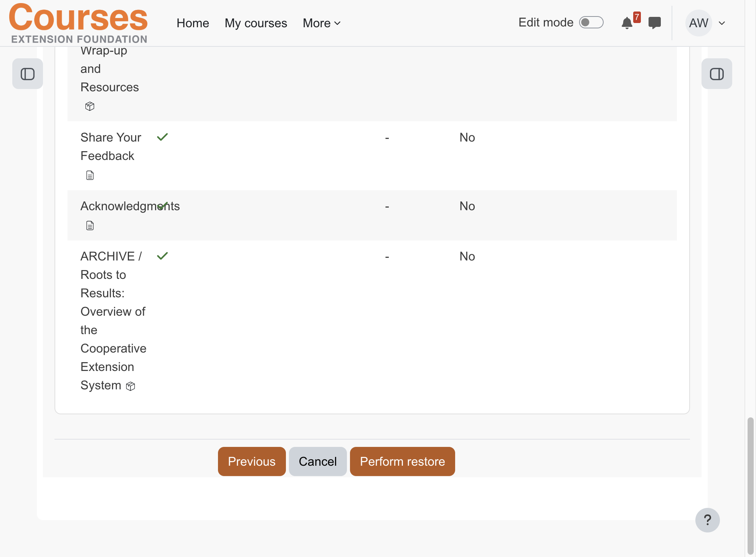Viewport: 756px width, 557px height.
Task: Click the Wrap-up and Resources package icon
Action: [90, 106]
